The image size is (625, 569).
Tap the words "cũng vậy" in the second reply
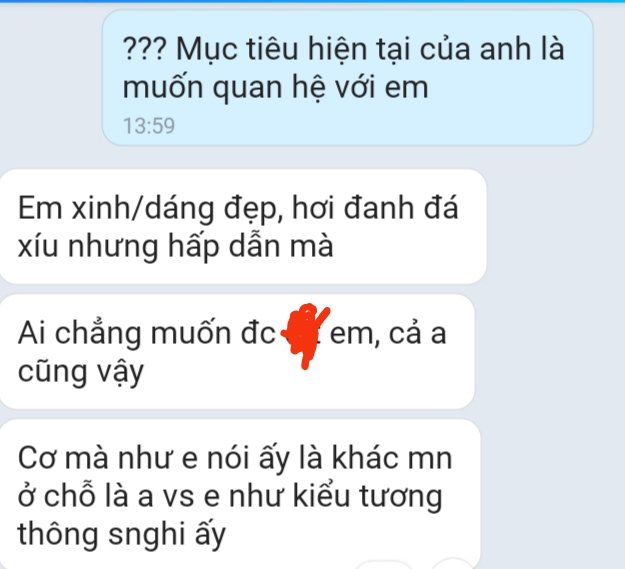tap(81, 372)
